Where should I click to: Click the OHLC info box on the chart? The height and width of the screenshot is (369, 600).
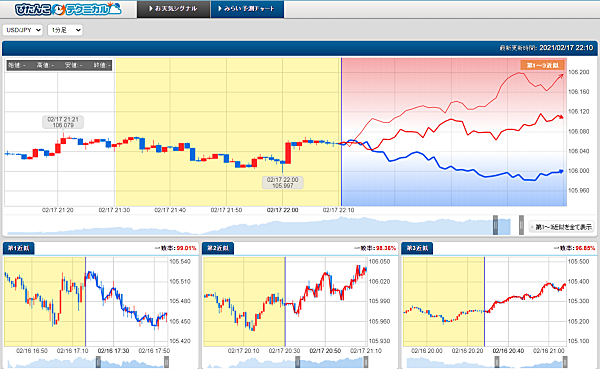pyautogui.click(x=59, y=65)
